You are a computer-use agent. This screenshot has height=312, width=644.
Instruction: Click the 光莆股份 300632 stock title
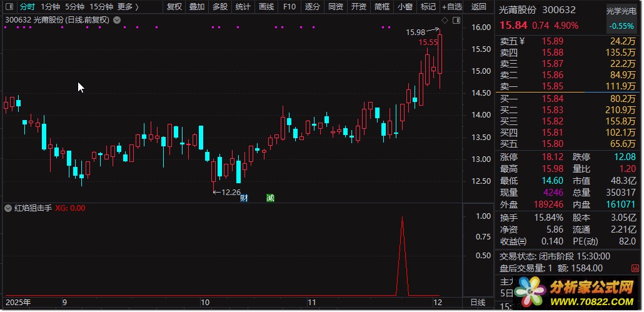(537, 10)
